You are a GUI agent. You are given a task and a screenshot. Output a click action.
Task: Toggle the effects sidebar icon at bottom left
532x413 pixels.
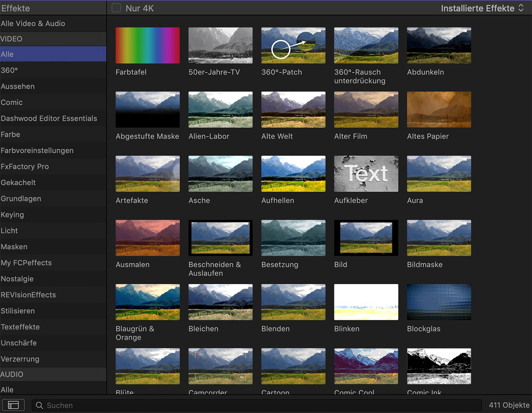pyautogui.click(x=13, y=405)
